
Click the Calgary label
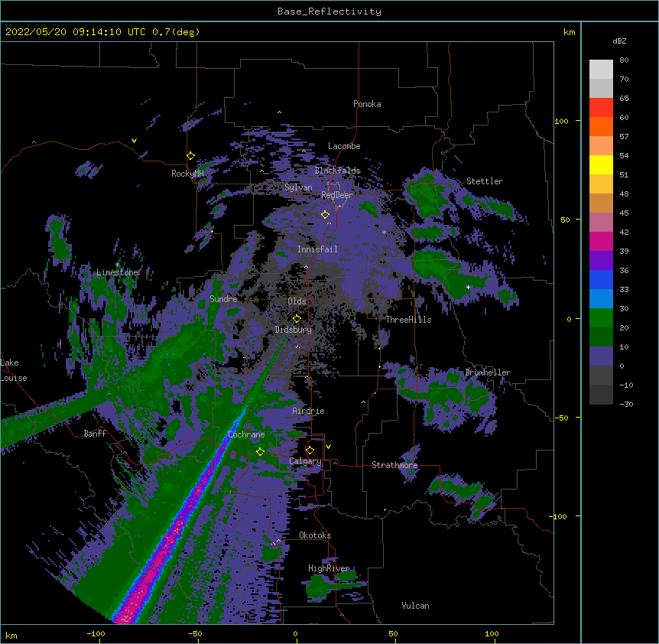pos(306,461)
